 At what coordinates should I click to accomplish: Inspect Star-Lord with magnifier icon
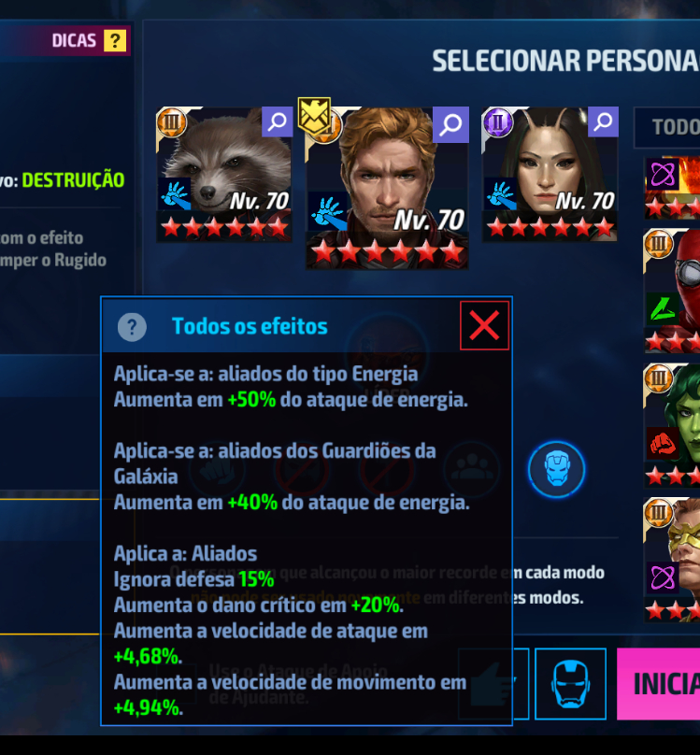click(450, 124)
